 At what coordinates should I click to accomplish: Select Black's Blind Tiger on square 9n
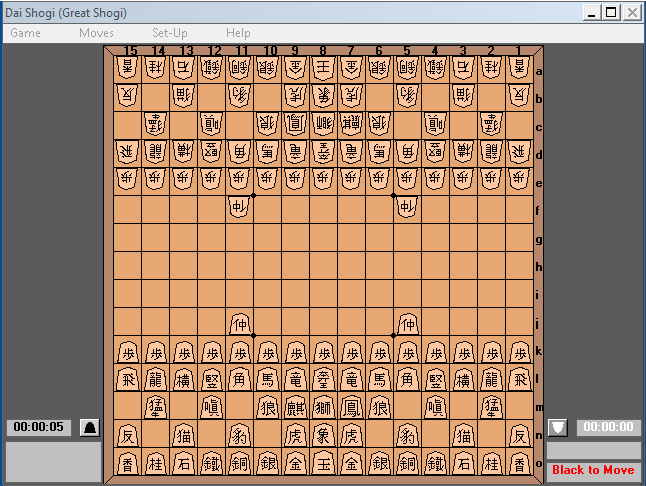click(295, 436)
